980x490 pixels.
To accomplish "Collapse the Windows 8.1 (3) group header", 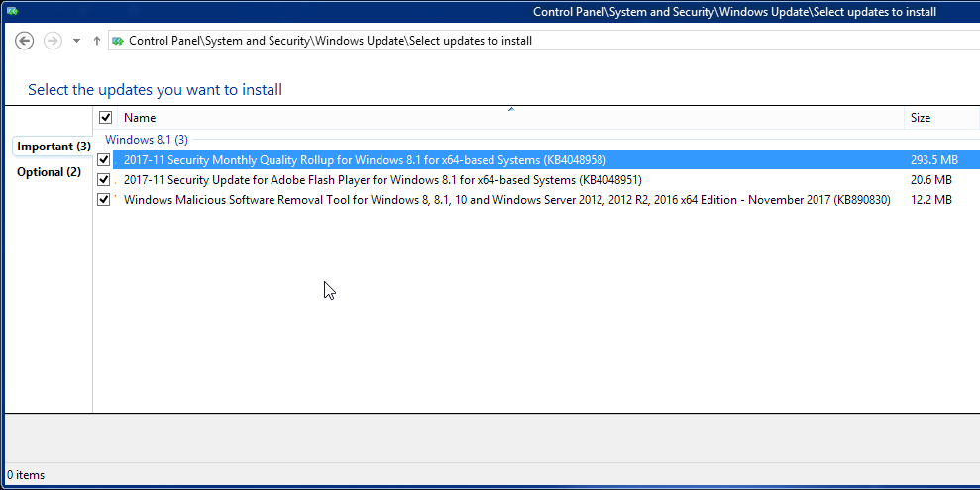I will coord(146,140).
